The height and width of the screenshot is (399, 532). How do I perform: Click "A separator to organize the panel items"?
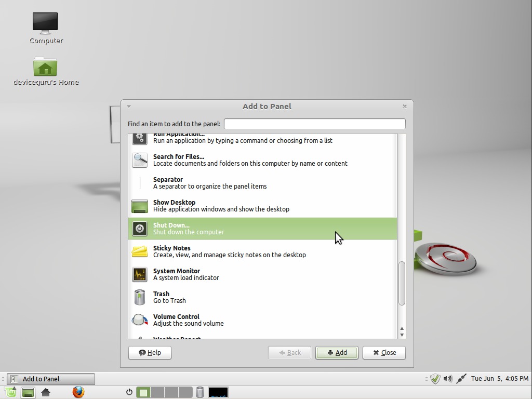point(210,187)
